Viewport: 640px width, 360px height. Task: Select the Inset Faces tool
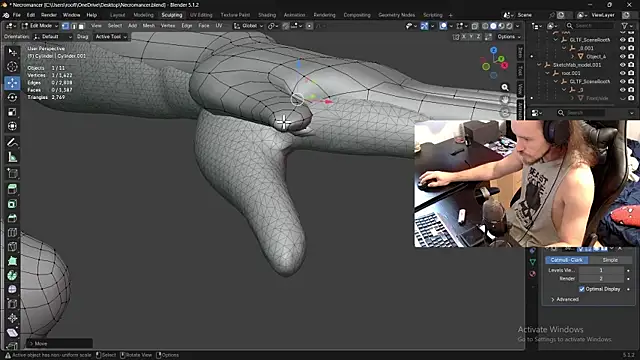click(x=12, y=204)
